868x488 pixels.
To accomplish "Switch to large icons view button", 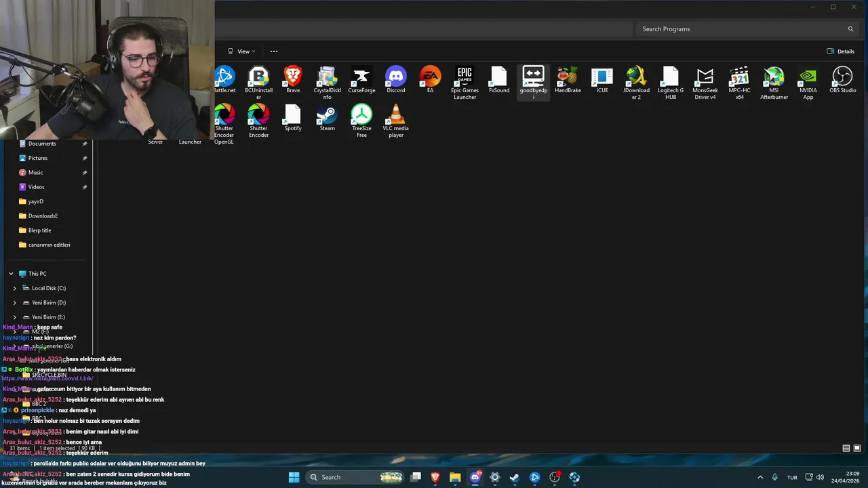I will coord(857,448).
